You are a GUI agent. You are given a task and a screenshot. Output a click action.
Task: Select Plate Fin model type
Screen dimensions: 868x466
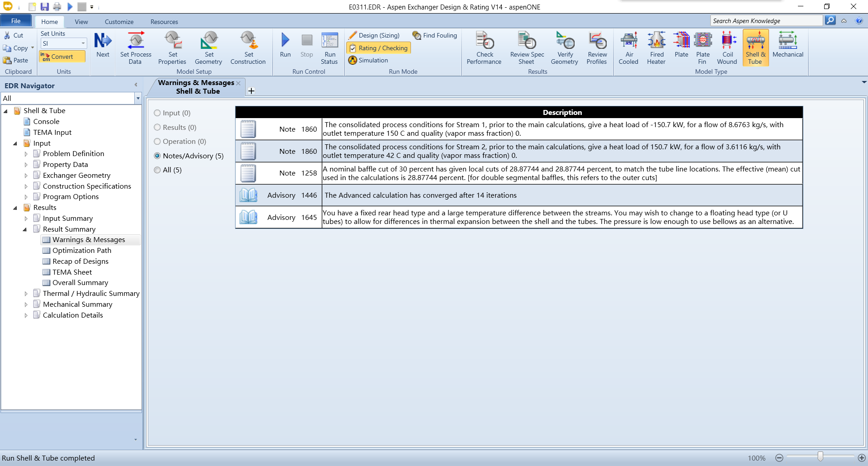point(703,48)
